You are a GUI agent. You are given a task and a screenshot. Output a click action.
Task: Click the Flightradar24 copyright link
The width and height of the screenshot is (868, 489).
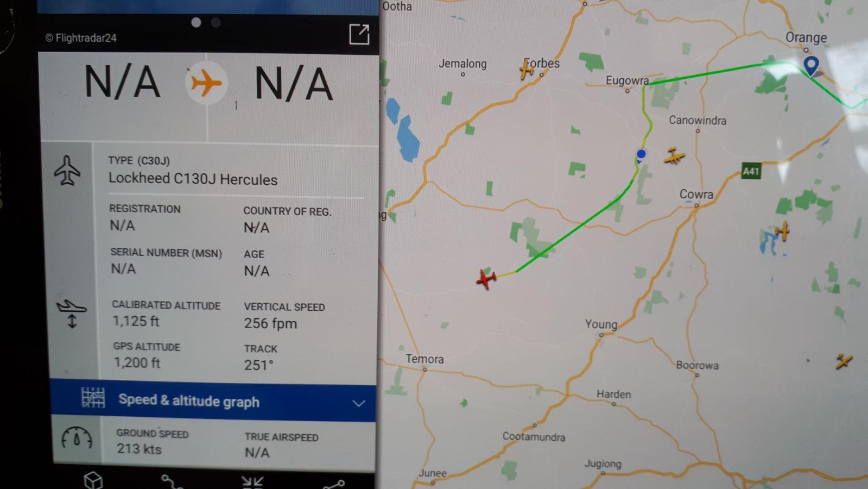tap(81, 38)
